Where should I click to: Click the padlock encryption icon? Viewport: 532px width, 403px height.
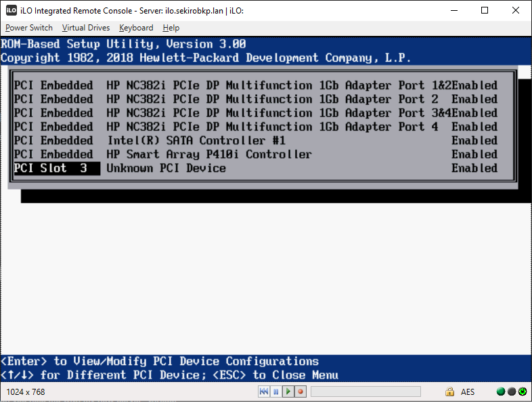pyautogui.click(x=449, y=391)
